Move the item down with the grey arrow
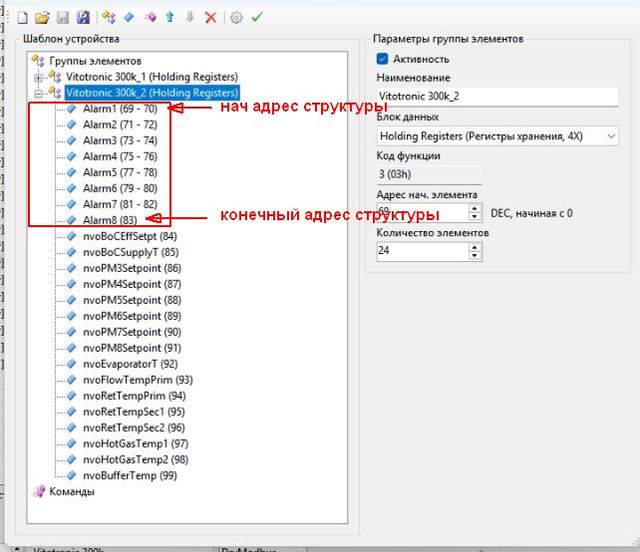Viewport: 640px width, 552px height. 190,17
